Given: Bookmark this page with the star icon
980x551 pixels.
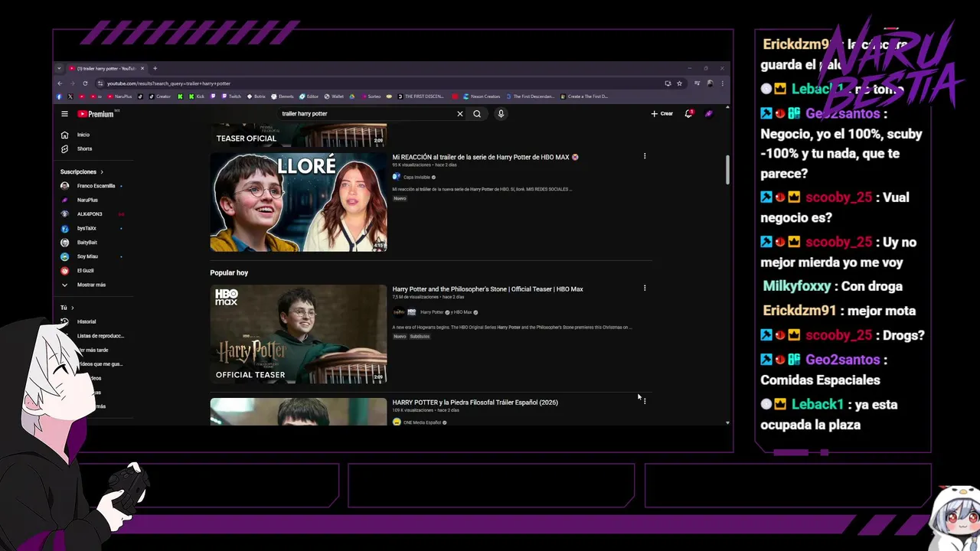Looking at the screenshot, I should click(679, 83).
